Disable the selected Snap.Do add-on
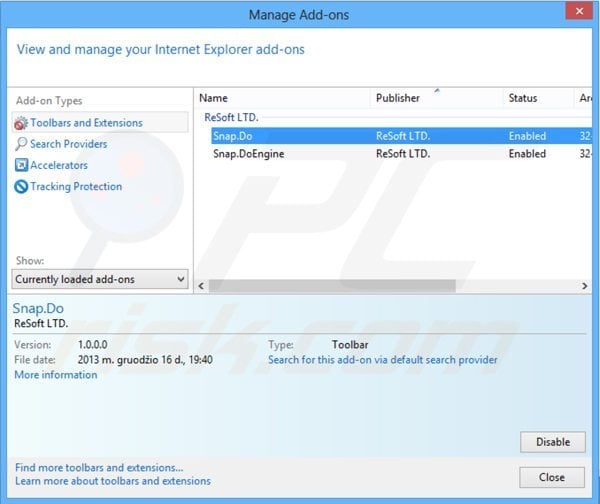Screen dimensions: 600x504 (x=553, y=442)
